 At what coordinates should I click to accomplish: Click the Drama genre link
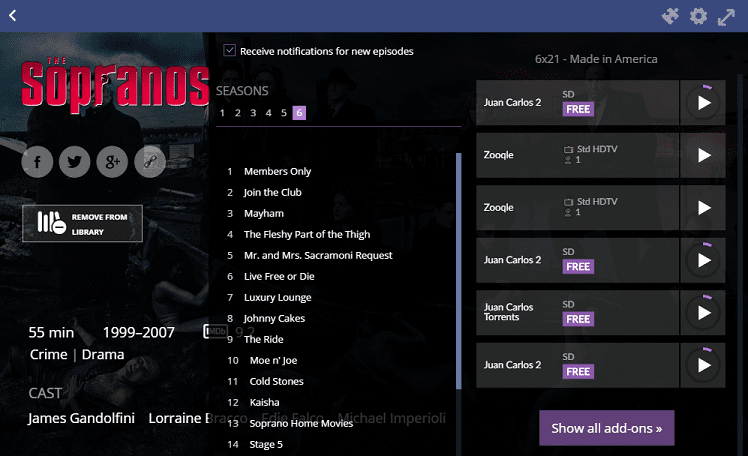click(x=103, y=354)
